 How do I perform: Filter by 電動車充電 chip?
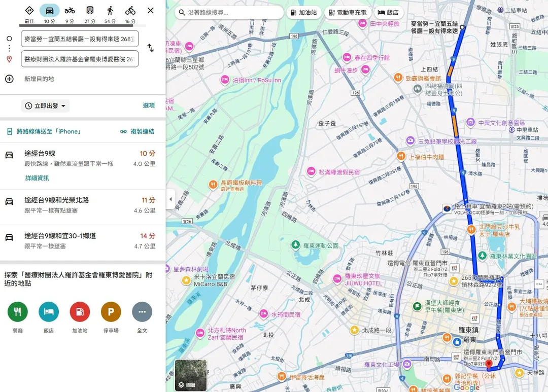tap(348, 13)
